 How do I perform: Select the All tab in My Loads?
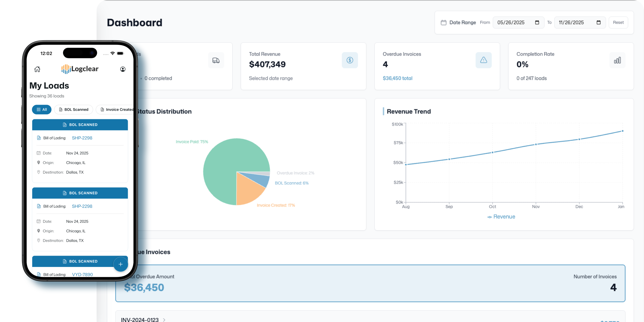pos(42,109)
